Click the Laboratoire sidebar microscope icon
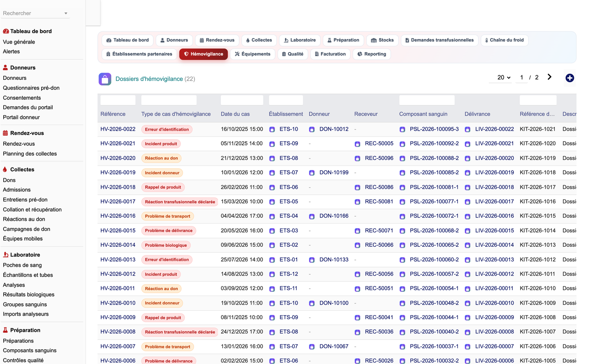Screen dimensions: 589x364 click(x=5, y=255)
